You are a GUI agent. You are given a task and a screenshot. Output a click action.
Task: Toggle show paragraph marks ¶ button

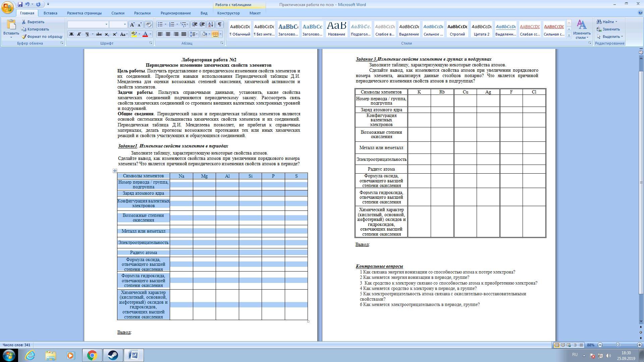tap(219, 24)
